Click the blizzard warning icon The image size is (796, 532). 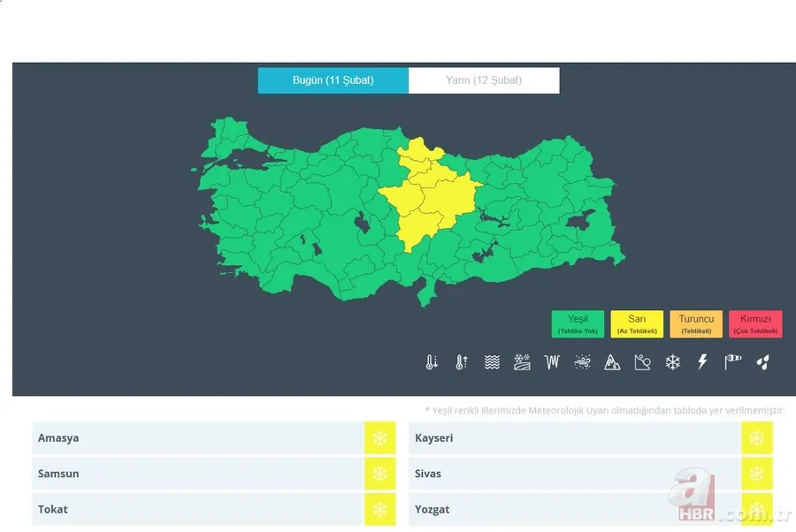pos(582,361)
